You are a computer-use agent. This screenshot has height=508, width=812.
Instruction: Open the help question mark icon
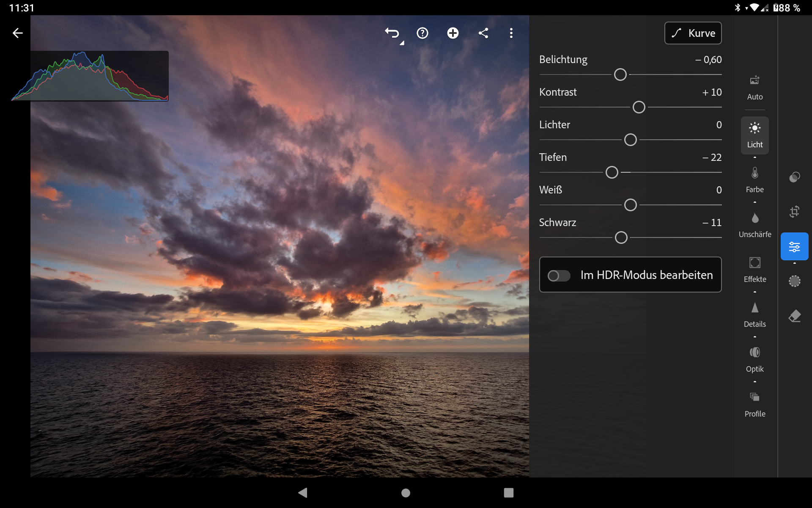(422, 33)
